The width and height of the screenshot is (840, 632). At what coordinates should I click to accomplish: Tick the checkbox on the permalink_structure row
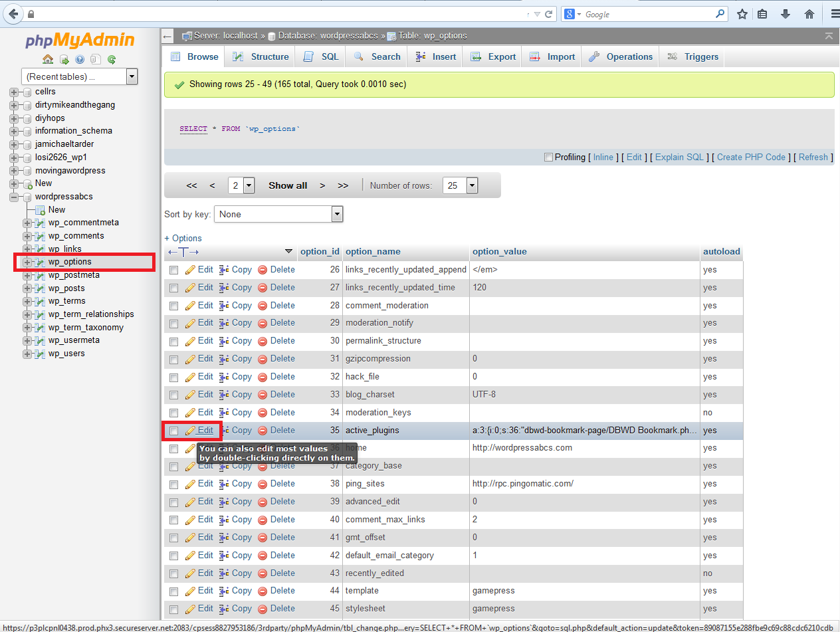pyautogui.click(x=173, y=342)
